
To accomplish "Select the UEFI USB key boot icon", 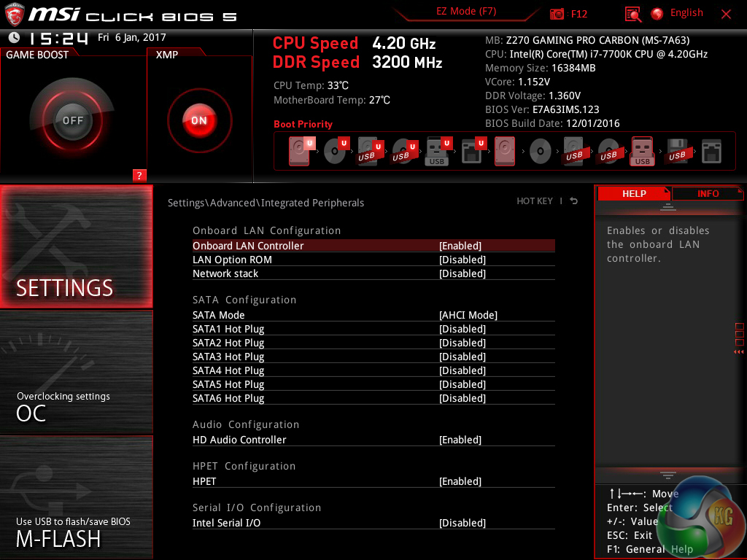I will pyautogui.click(x=437, y=152).
